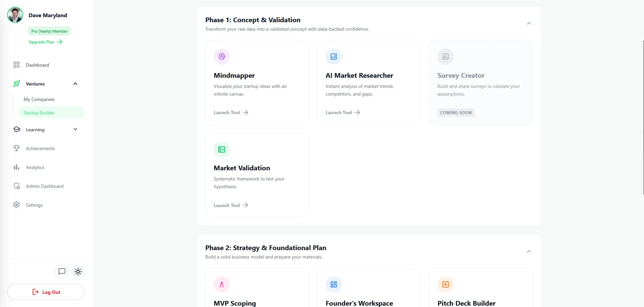Click the page vertical scrollbar

tap(643, 118)
